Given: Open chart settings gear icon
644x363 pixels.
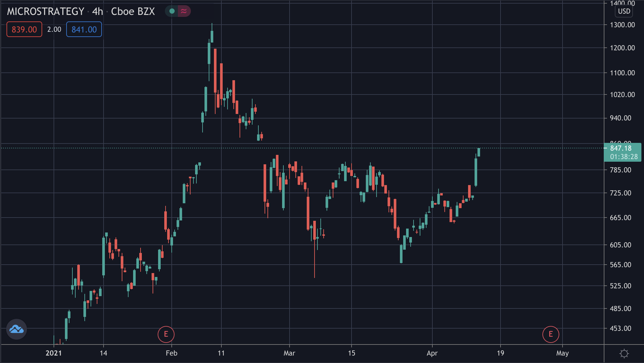Looking at the screenshot, I should point(624,353).
